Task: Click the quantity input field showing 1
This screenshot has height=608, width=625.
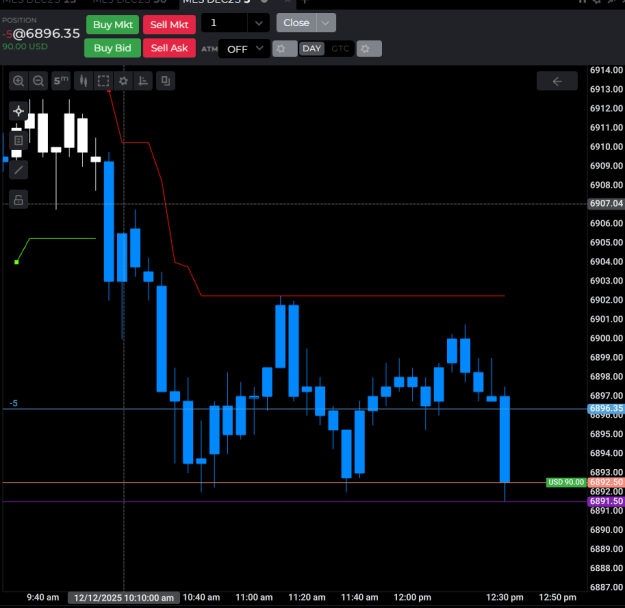Action: pos(224,23)
